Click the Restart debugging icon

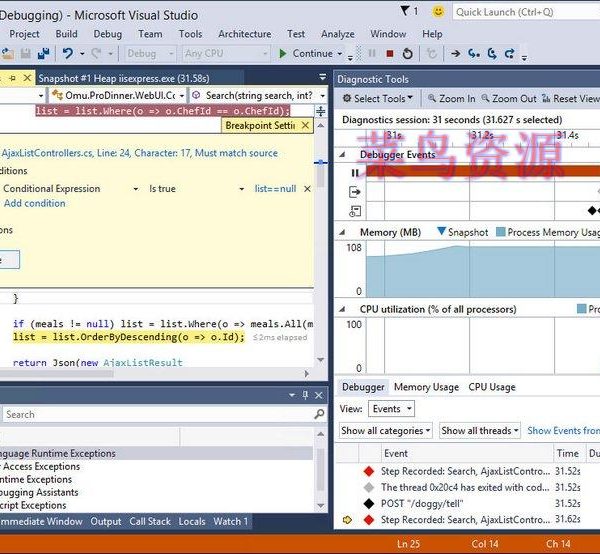tap(407, 54)
